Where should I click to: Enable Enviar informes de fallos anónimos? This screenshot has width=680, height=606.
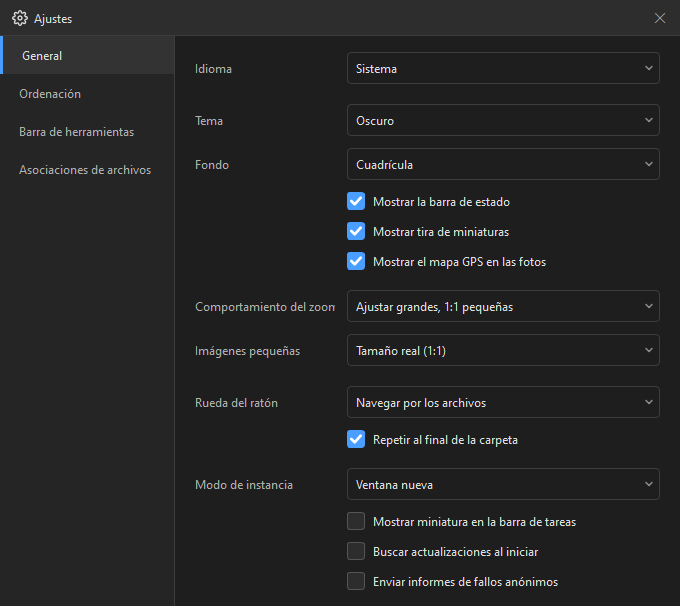coord(356,581)
